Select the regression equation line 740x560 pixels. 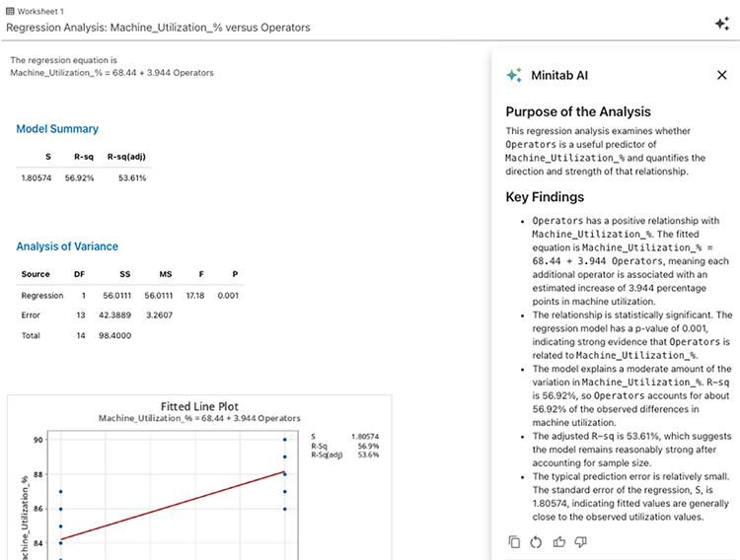click(111, 73)
